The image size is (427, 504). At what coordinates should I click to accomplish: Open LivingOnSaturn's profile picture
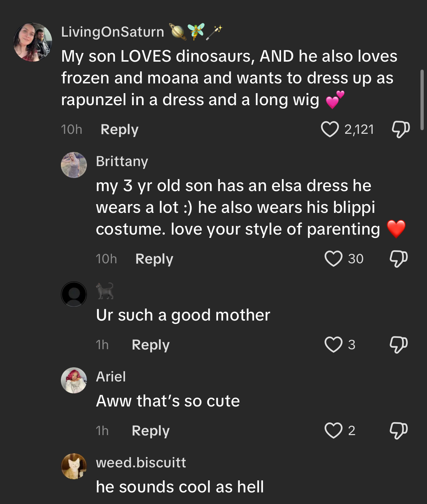pos(33,42)
